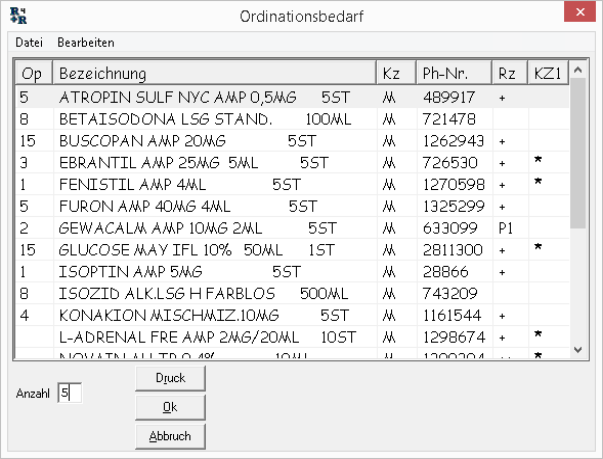Click the Kz value M in FURON row
Viewport: 603px width, 459px height.
pyautogui.click(x=389, y=207)
